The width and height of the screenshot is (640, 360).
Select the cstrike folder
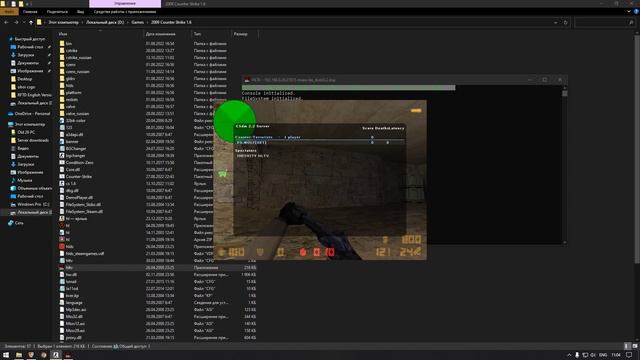(x=71, y=51)
